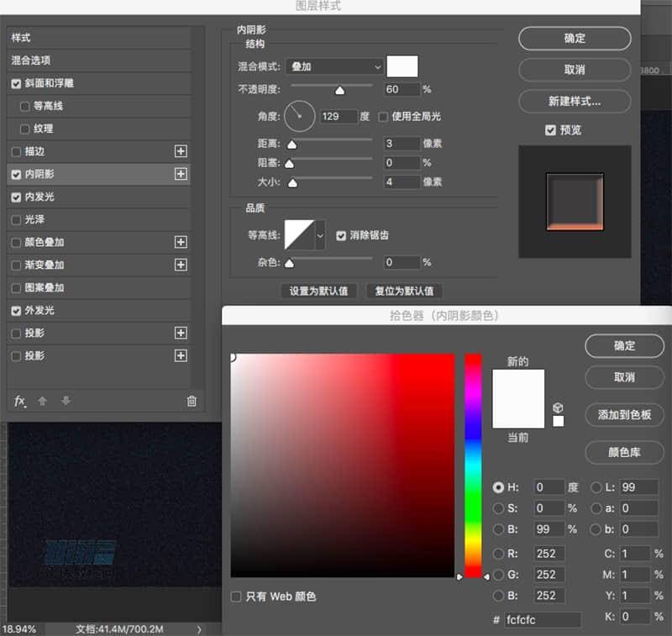Click the plus icon beside 内阴影
672x636 pixels.
pyautogui.click(x=180, y=174)
